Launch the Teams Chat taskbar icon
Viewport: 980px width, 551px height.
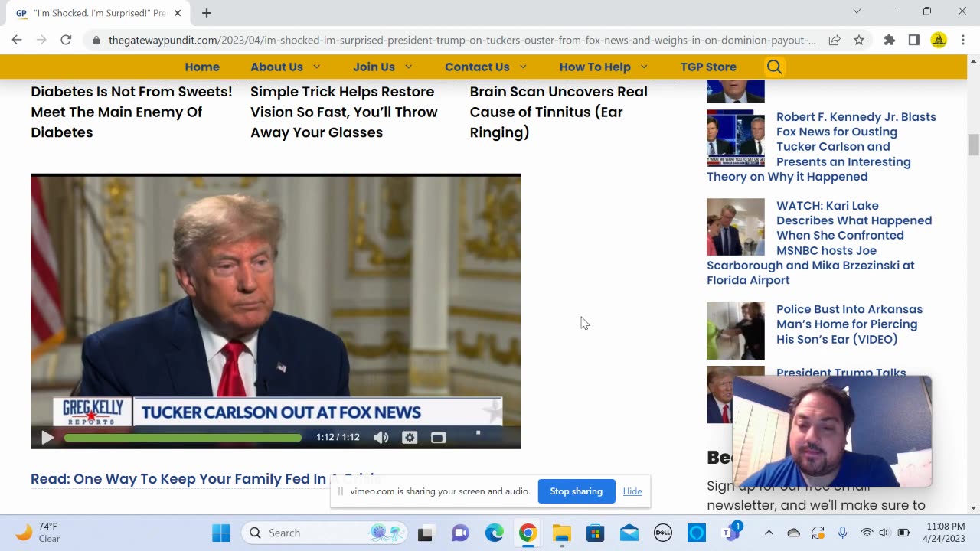[x=460, y=533]
